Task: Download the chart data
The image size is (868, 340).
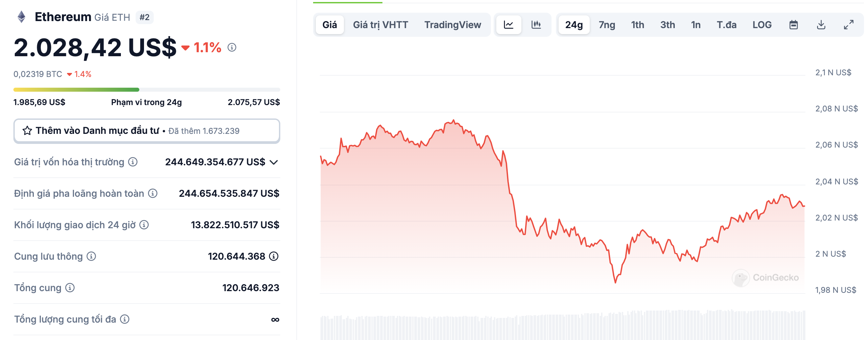Action: [821, 24]
